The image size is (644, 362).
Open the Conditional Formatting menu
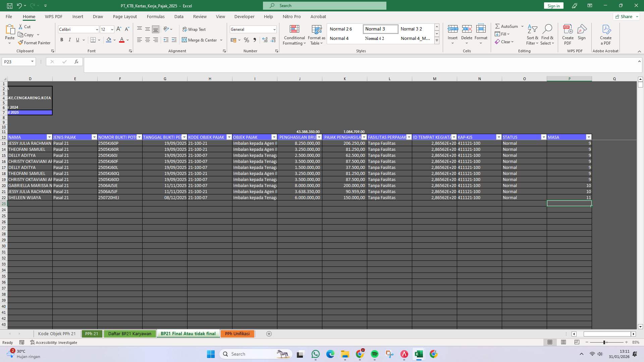[x=294, y=35]
